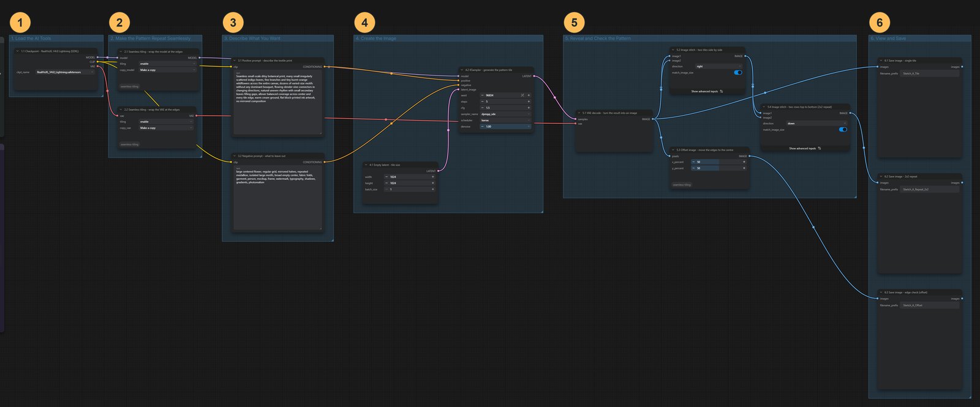The height and width of the screenshot is (407, 980).
Task: Decrease y_percent in Offset image node
Action: [x=693, y=168]
